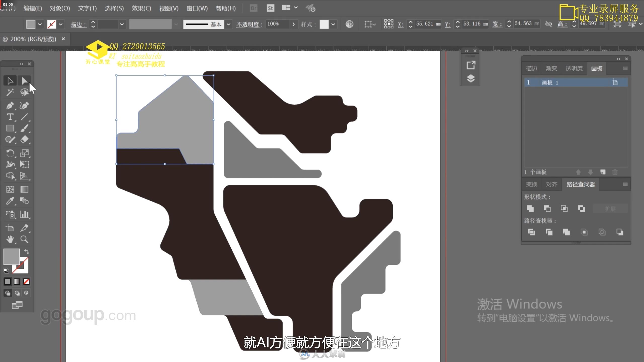644x362 pixels.
Task: Select the Line Segment tool
Action: click(24, 117)
